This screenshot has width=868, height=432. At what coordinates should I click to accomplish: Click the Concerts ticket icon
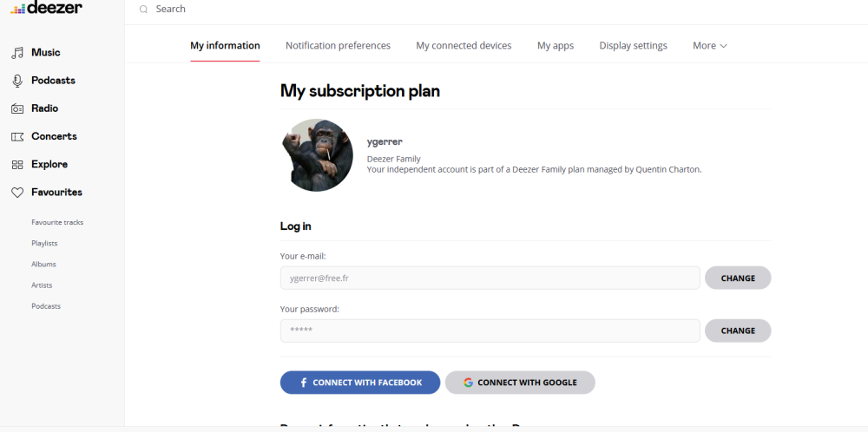17,136
